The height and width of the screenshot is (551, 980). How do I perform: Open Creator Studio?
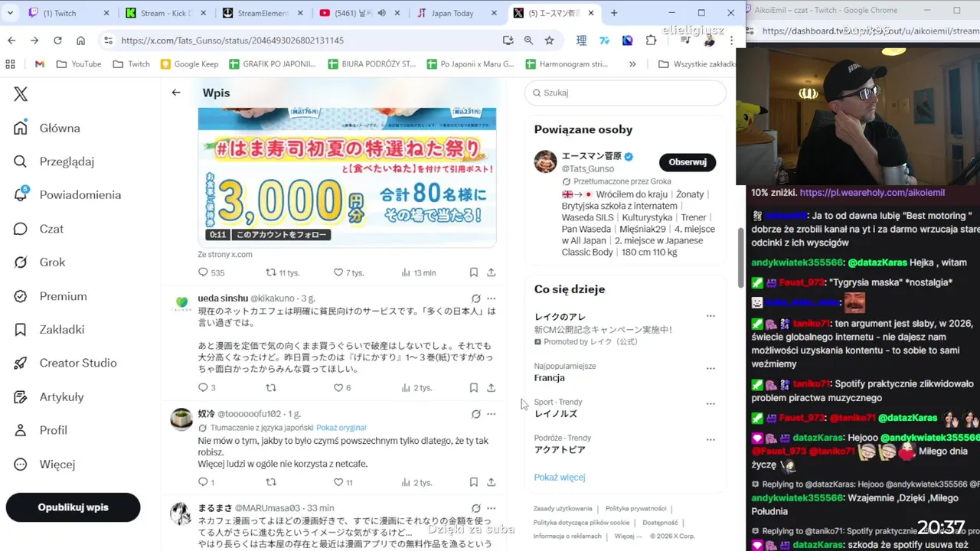pyautogui.click(x=65, y=363)
